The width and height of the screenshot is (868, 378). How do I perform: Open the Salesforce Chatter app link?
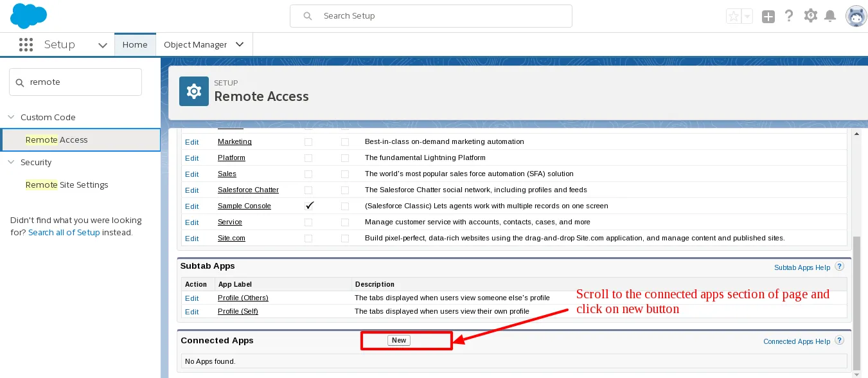[248, 190]
